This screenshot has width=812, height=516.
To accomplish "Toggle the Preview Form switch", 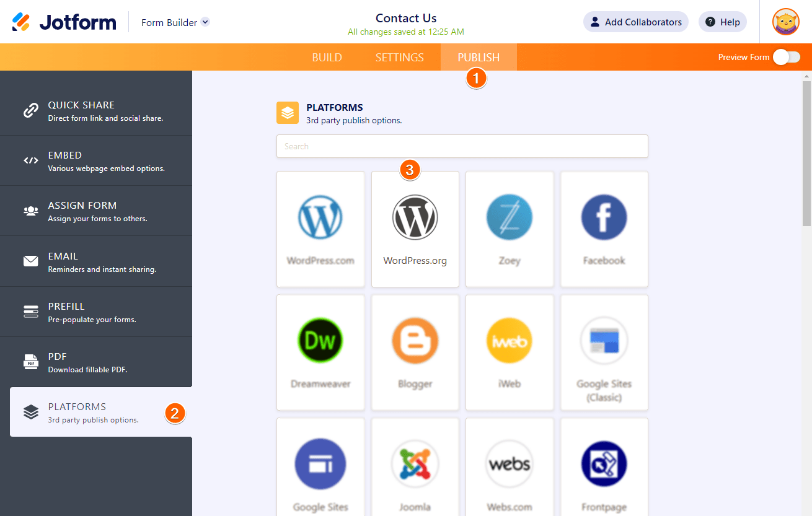I will (x=786, y=57).
